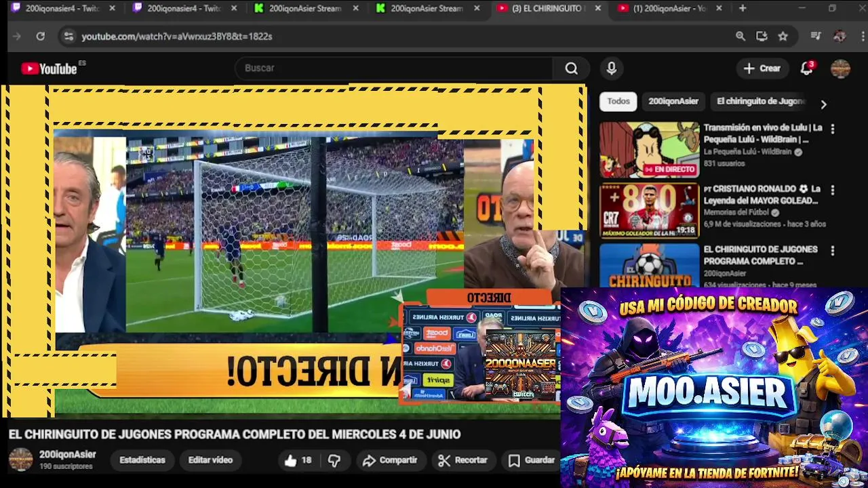
Task: Click the Editar vídeo button
Action: pyautogui.click(x=210, y=460)
